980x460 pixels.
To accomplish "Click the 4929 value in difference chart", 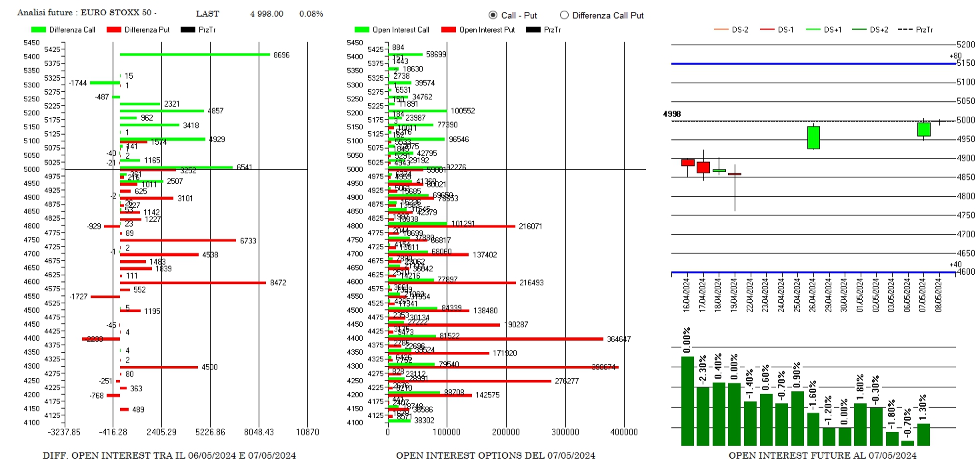I will coord(217,139).
